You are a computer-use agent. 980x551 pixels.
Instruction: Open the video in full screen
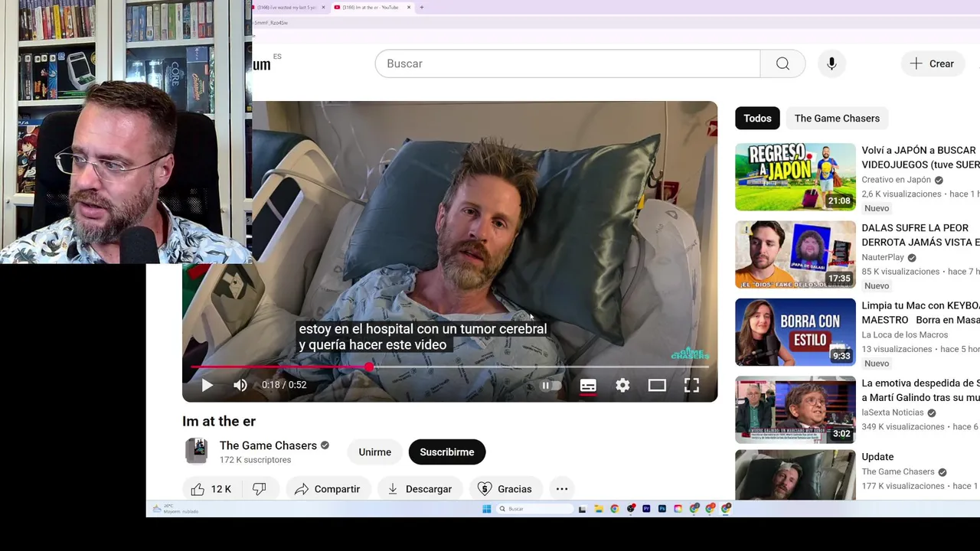(x=691, y=385)
